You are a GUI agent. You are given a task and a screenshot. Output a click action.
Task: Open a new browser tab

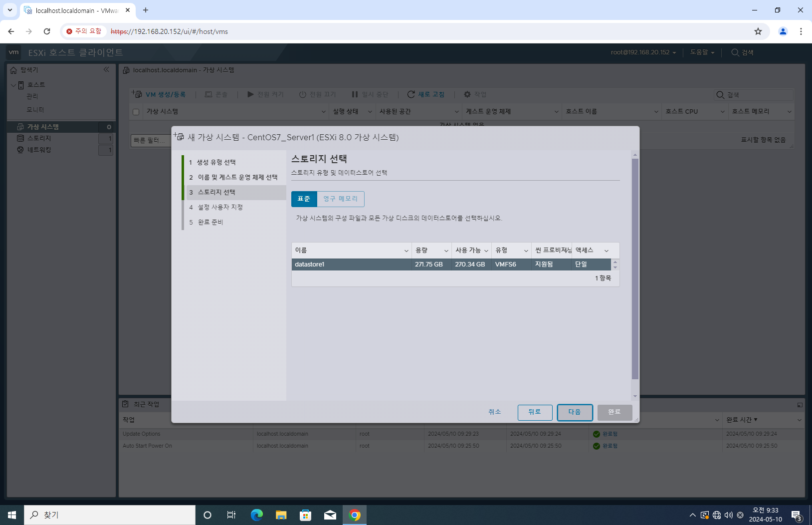(x=146, y=10)
